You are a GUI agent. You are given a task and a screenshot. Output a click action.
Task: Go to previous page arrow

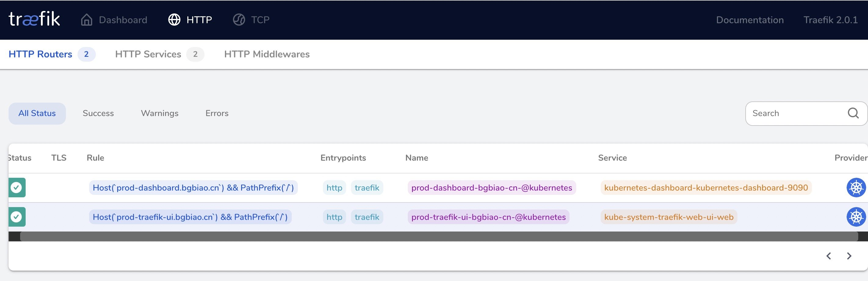pyautogui.click(x=829, y=256)
